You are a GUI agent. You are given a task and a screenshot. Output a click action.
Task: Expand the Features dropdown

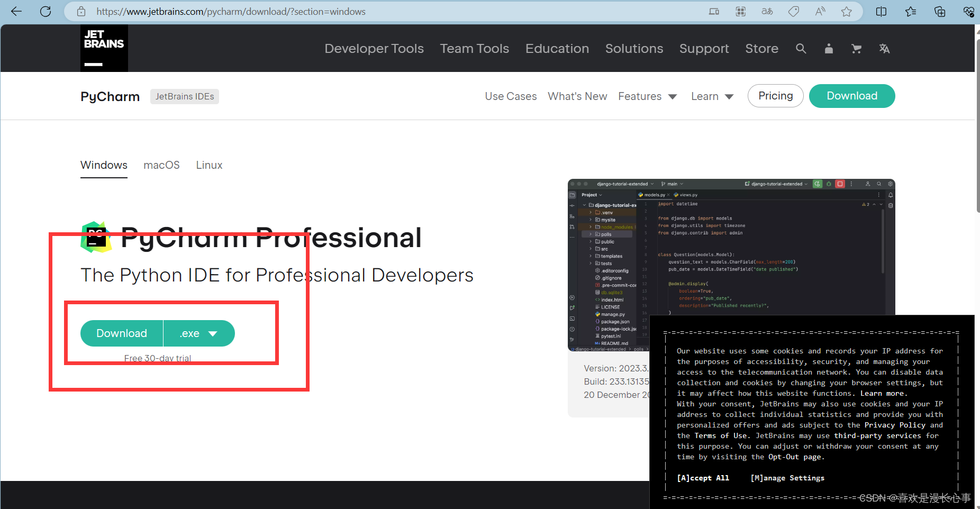[x=648, y=96]
